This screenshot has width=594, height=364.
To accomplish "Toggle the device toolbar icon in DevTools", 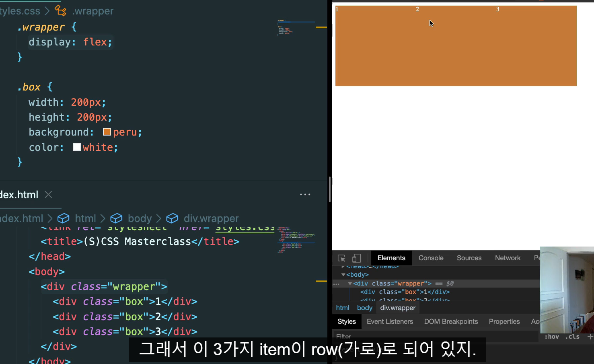I will 357,258.
